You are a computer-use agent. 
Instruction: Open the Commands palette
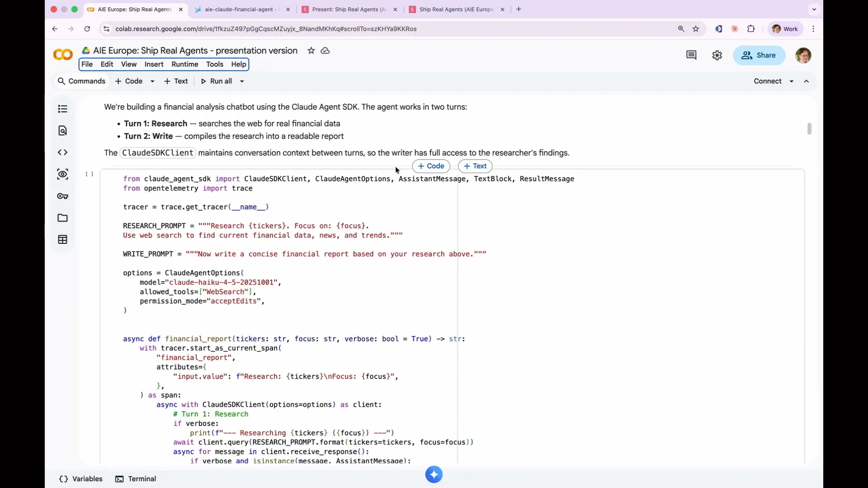click(x=81, y=81)
